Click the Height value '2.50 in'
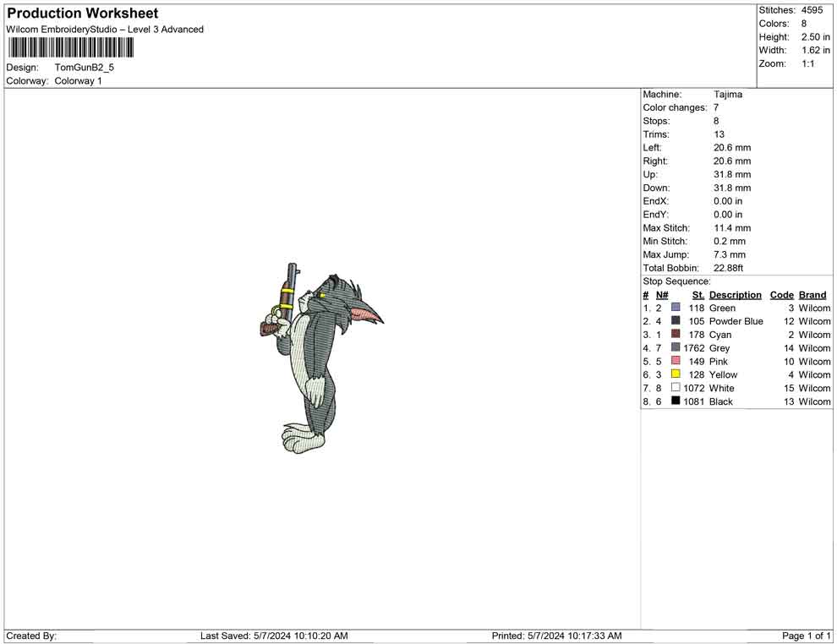837x644 pixels. coord(816,37)
